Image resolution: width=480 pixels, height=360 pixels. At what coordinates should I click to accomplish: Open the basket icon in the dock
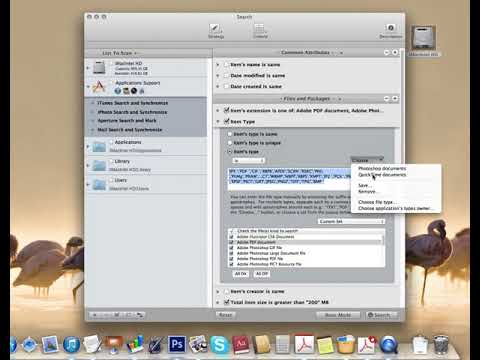pos(345,345)
